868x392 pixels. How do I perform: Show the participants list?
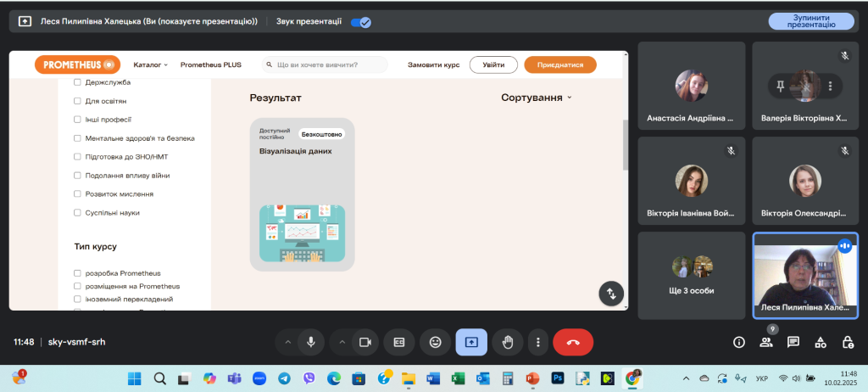(766, 342)
